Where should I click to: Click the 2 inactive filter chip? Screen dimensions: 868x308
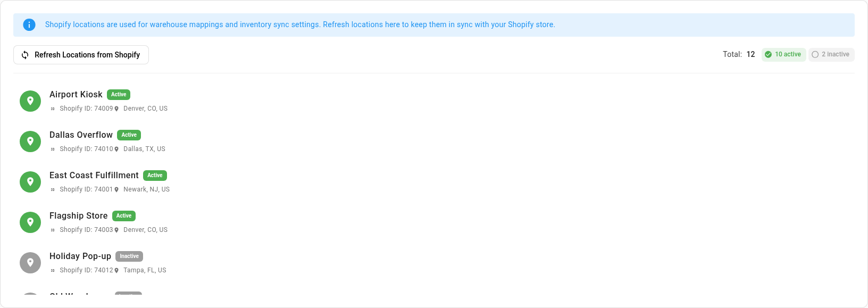point(831,54)
